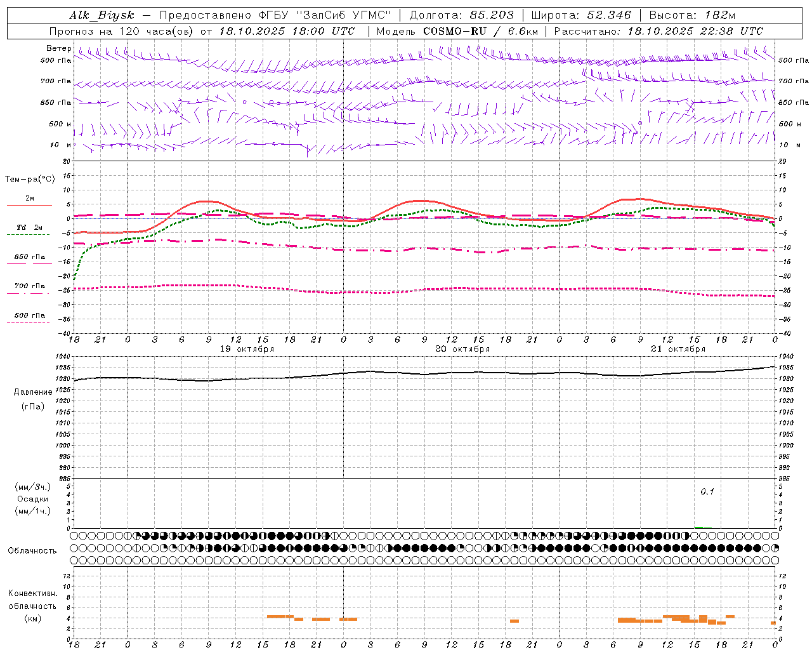Click the 'Давление' pressure axis label
Viewport: 812px width, 650px height.
(x=33, y=392)
